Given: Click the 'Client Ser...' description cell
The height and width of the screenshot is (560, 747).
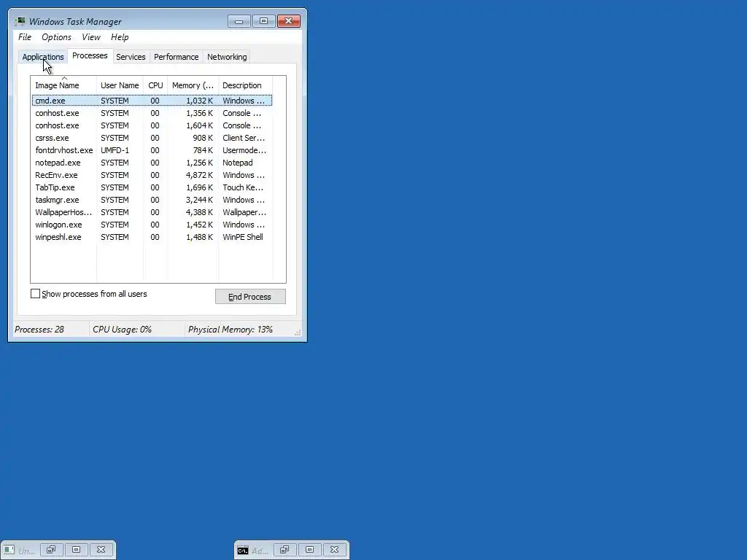Looking at the screenshot, I should pos(244,138).
